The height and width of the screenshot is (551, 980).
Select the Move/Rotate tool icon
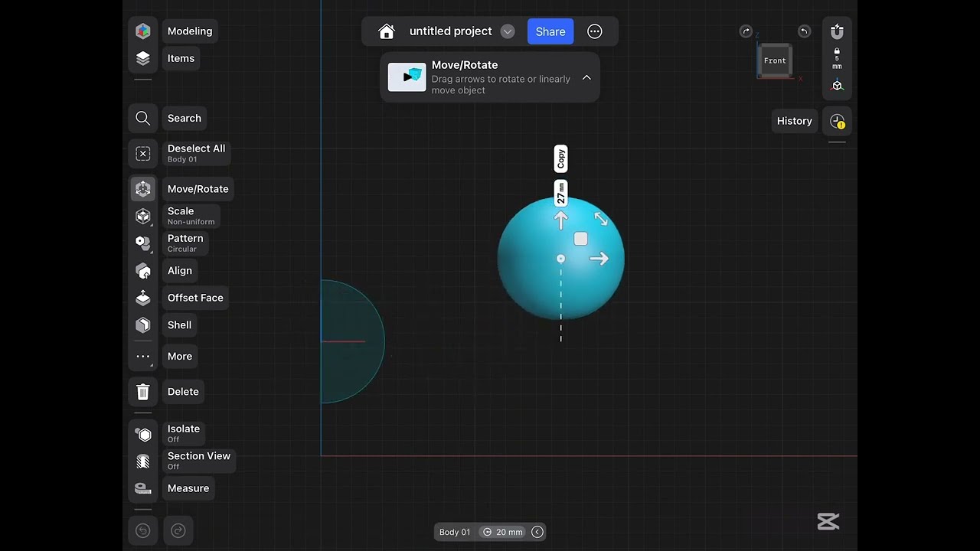[142, 189]
